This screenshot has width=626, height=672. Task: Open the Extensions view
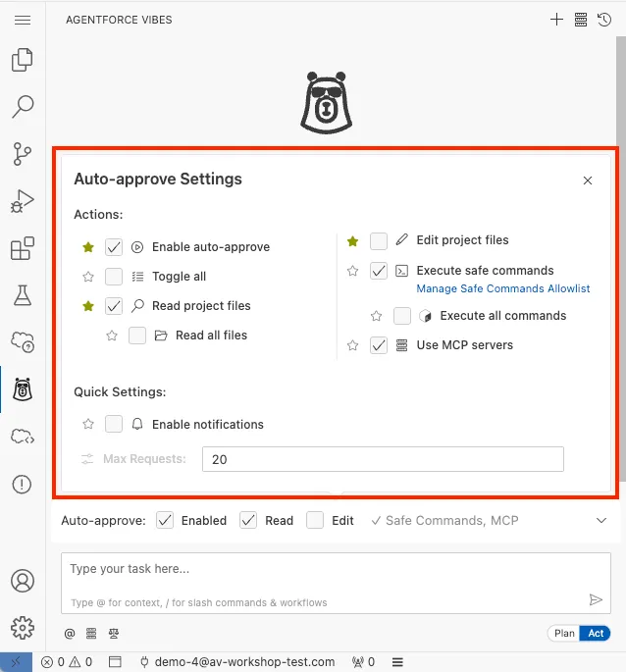(x=22, y=249)
